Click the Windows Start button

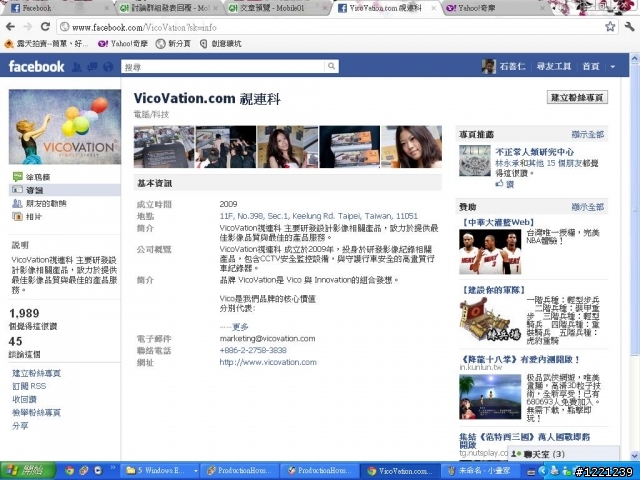[x=28, y=471]
